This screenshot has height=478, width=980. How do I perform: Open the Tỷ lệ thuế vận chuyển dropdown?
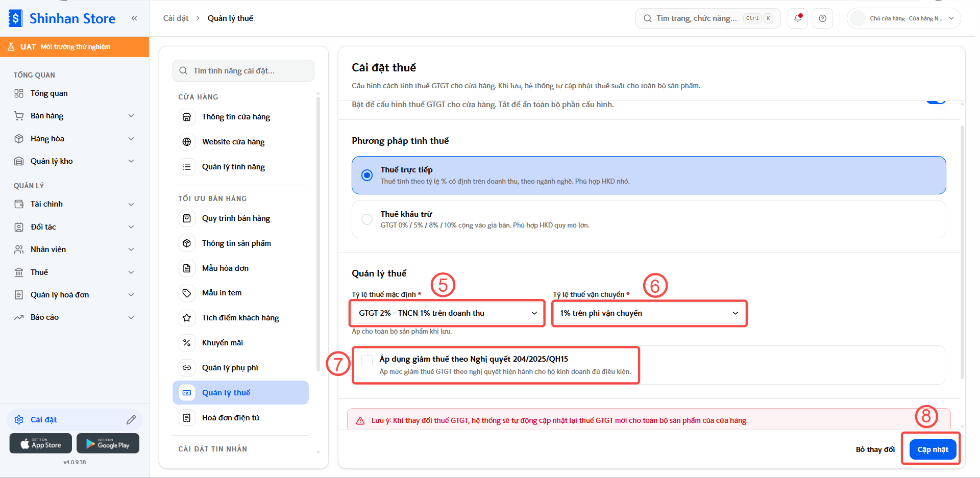(649, 313)
